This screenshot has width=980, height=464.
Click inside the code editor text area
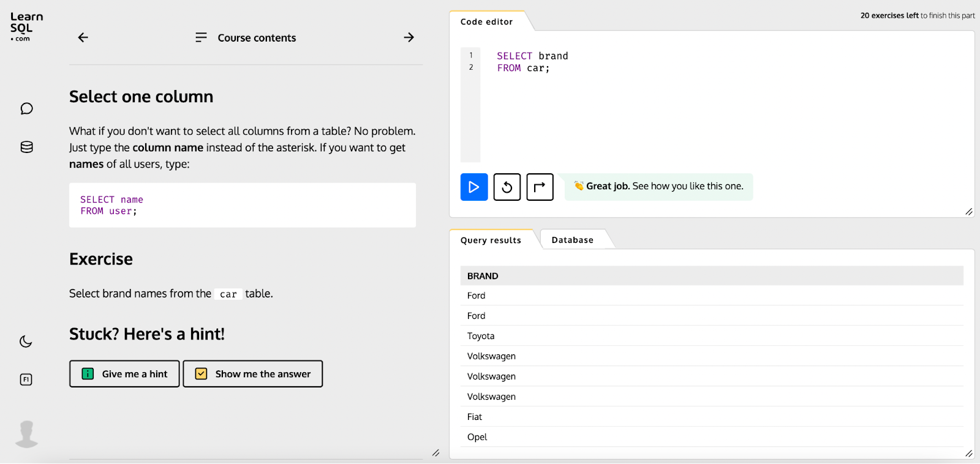click(723, 105)
